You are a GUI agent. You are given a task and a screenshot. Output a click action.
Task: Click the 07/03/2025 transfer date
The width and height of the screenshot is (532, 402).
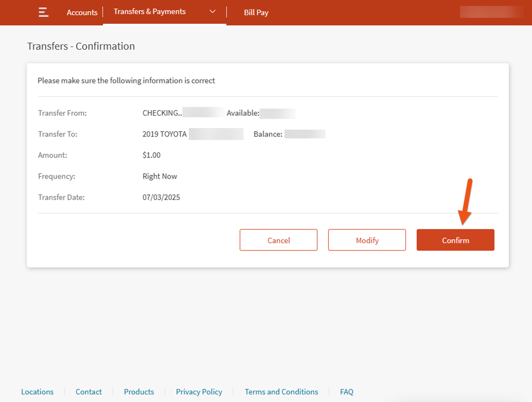click(161, 197)
